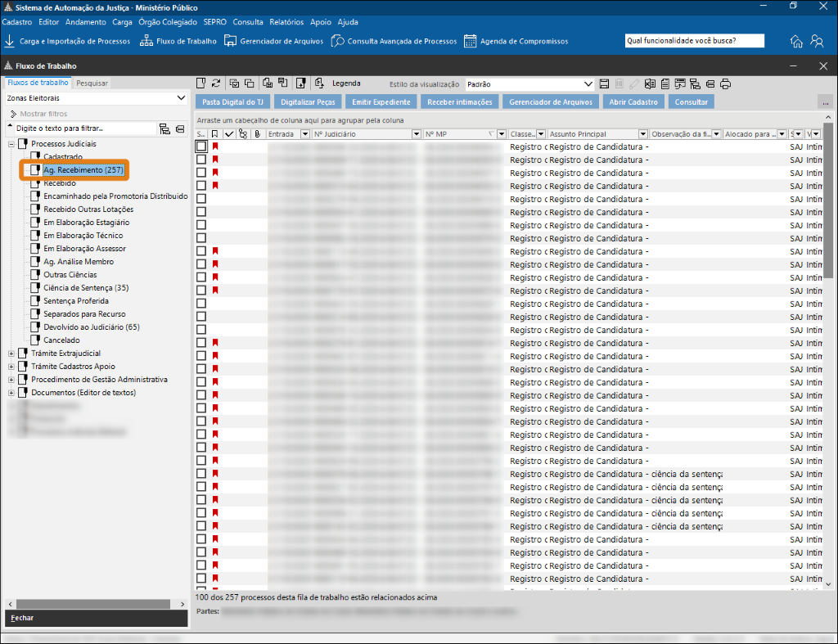This screenshot has width=838, height=644.
Task: Switch to the Pesquisar tab
Action: point(92,83)
